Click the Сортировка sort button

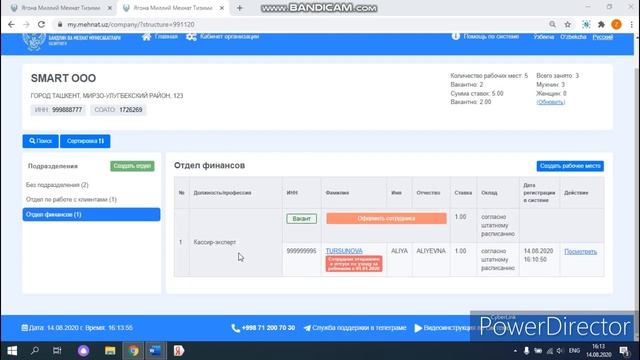pos(85,141)
